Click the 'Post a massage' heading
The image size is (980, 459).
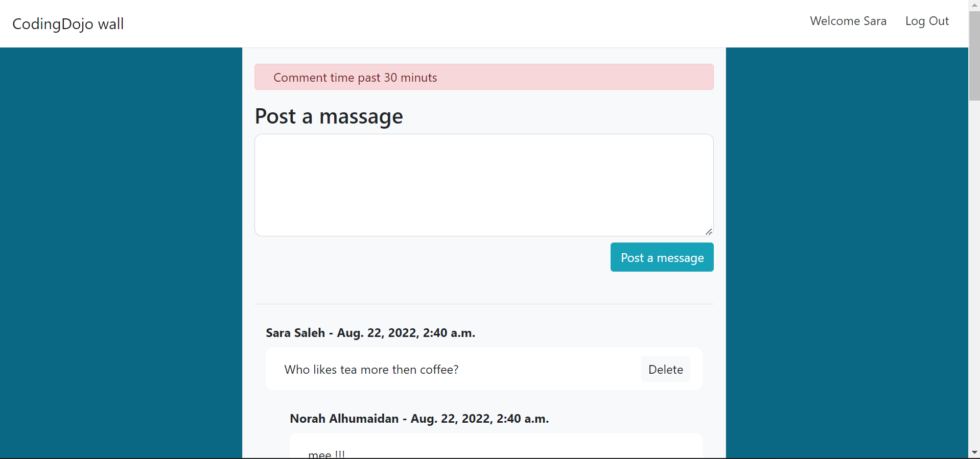coord(329,116)
